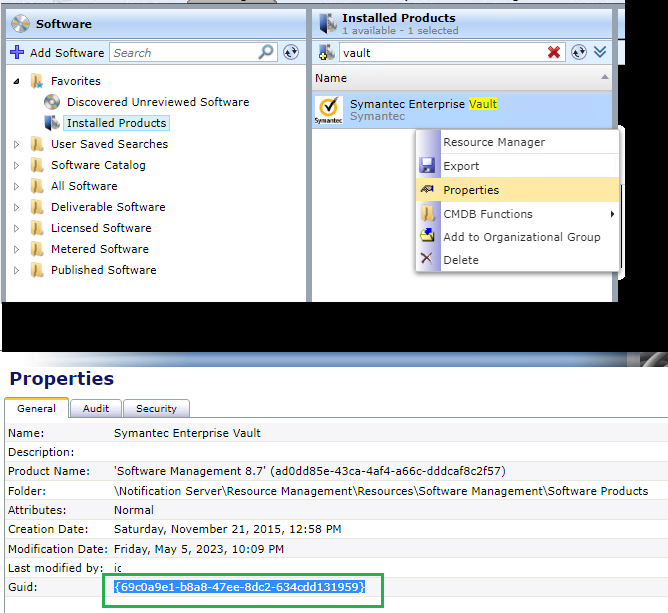This screenshot has width=668, height=613.
Task: Click the Metered Software folder icon
Action: (x=37, y=249)
